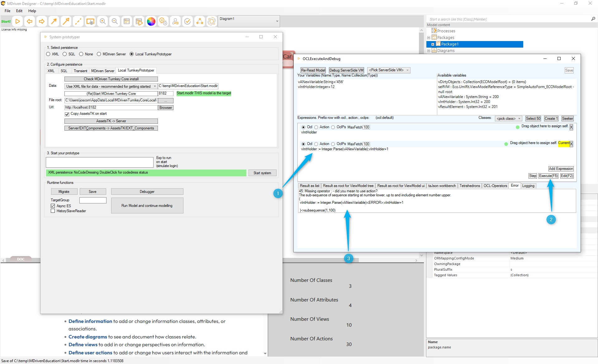Screen dimensions: 598x364
Task: Open the color wheel icon
Action: (151, 21)
